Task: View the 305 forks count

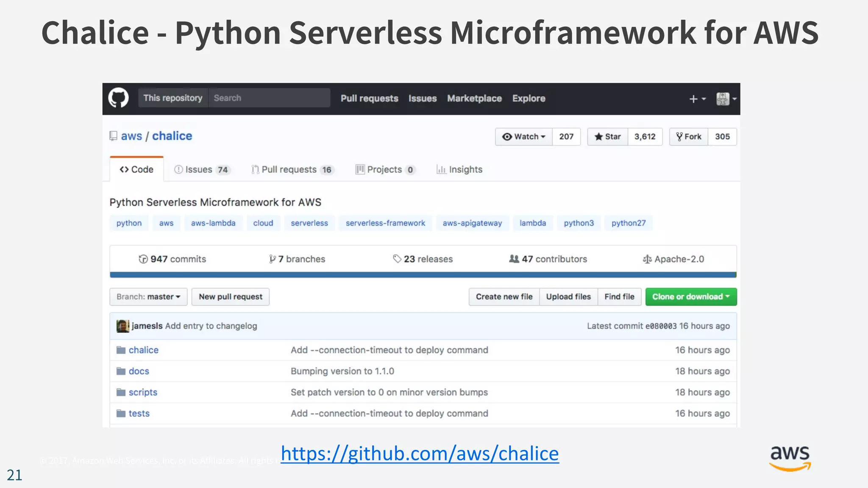Action: click(x=723, y=137)
